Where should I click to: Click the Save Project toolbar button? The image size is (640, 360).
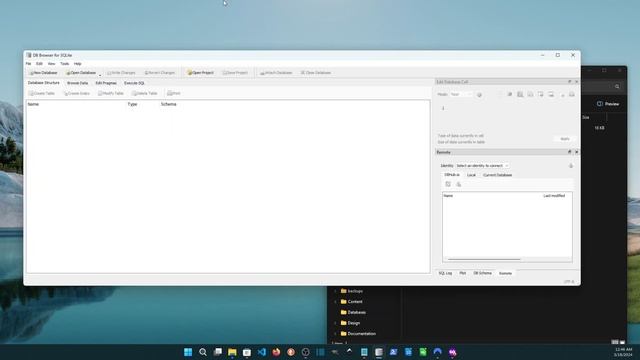[236, 73]
